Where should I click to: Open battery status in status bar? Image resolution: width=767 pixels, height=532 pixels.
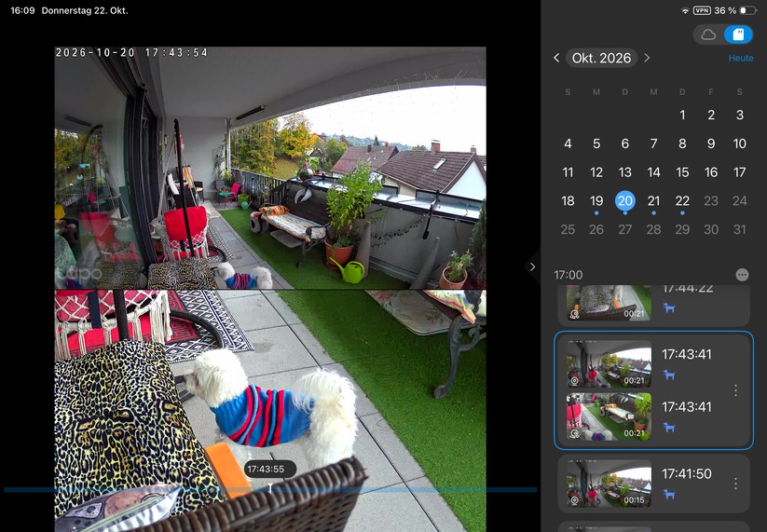coord(748,10)
